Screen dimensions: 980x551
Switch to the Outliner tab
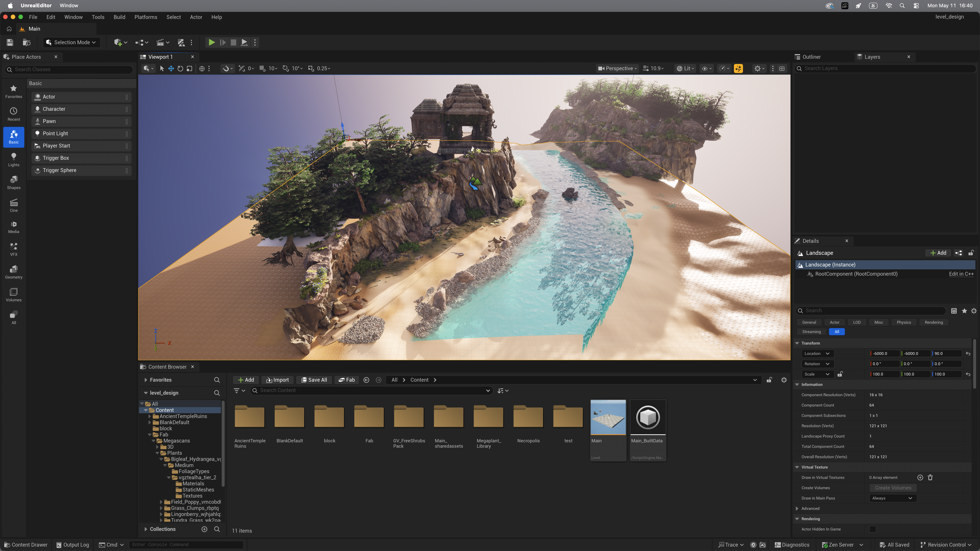click(812, 57)
